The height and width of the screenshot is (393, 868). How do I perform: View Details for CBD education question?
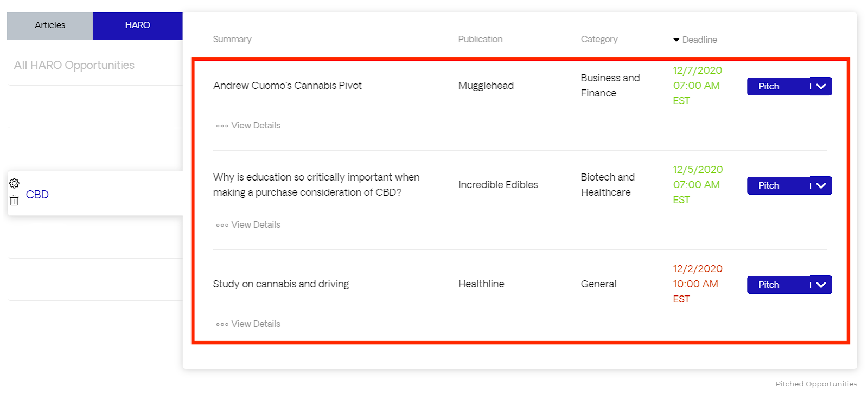[248, 225]
